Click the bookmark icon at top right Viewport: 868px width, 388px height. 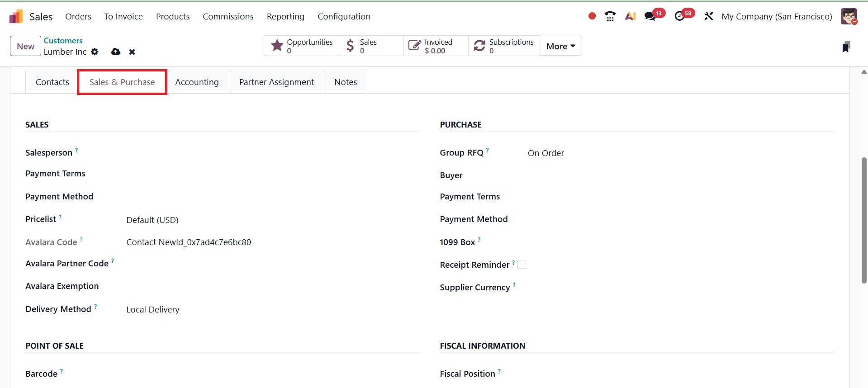tap(846, 47)
